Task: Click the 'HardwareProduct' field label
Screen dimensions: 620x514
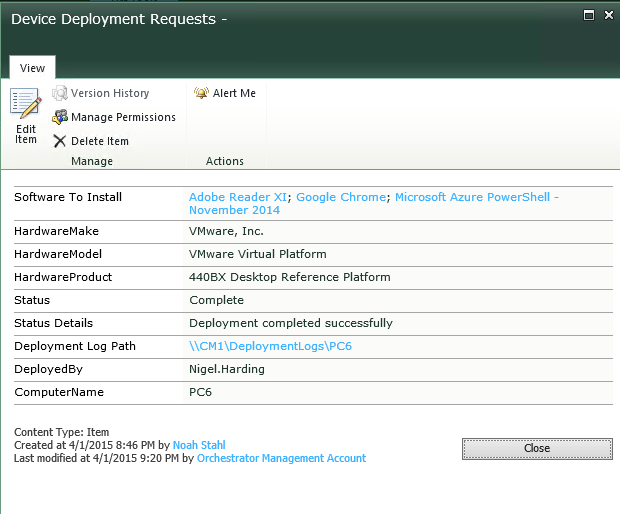Action: 63,277
